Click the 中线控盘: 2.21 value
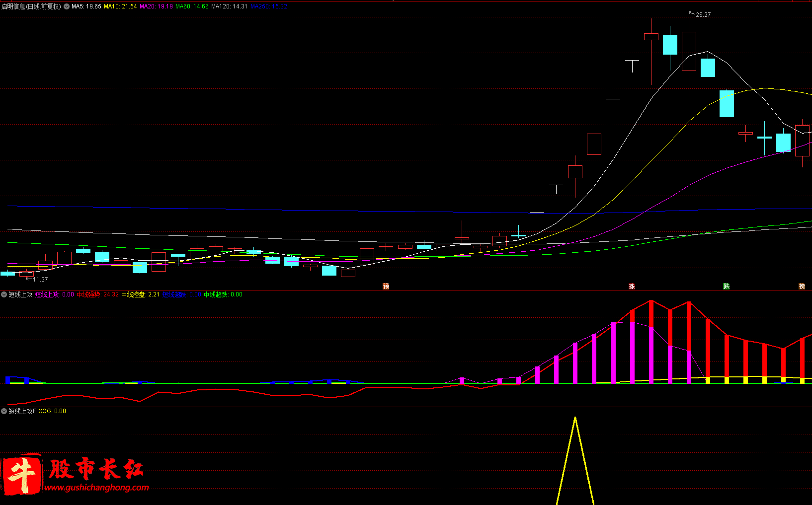Viewport: 812px width, 505px height. point(141,294)
